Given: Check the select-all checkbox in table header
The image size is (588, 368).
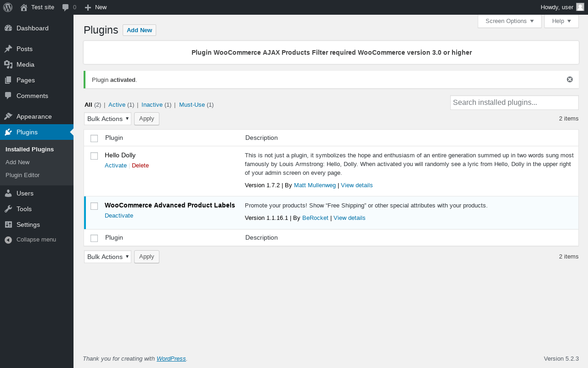Looking at the screenshot, I should pyautogui.click(x=94, y=138).
